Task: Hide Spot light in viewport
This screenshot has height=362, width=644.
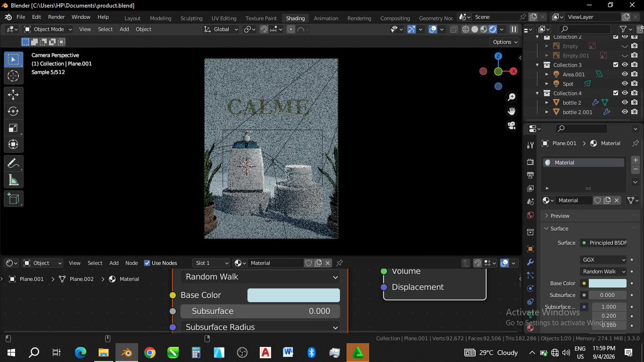Action: 625,84
